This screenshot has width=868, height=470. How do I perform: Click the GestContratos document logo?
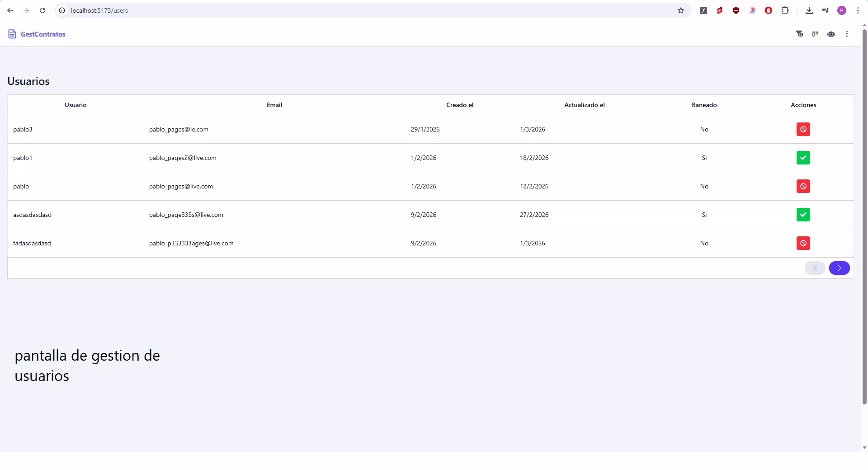tap(12, 34)
